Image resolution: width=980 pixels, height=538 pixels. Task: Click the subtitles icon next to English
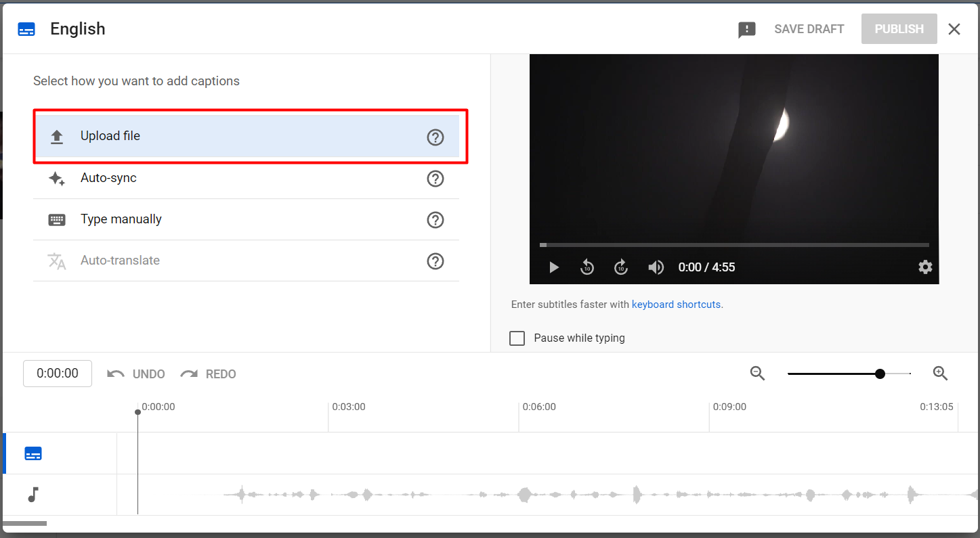(x=26, y=29)
